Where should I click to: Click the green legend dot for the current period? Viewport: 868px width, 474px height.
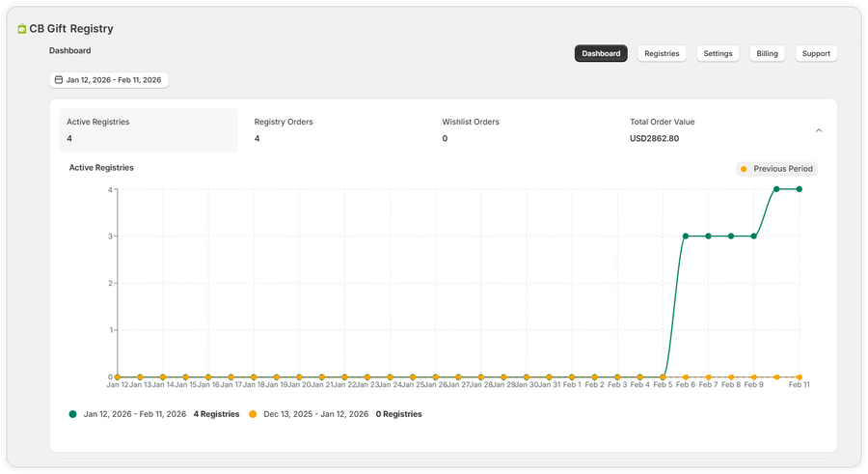tap(72, 414)
